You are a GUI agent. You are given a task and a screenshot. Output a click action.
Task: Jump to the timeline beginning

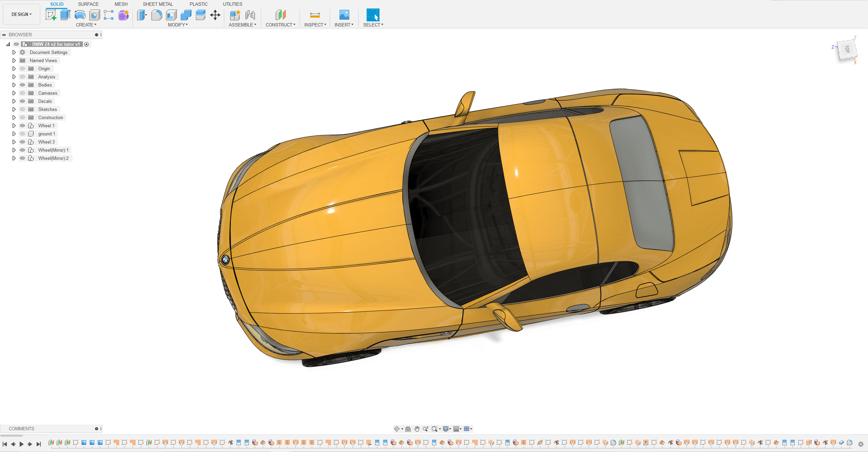coord(5,444)
